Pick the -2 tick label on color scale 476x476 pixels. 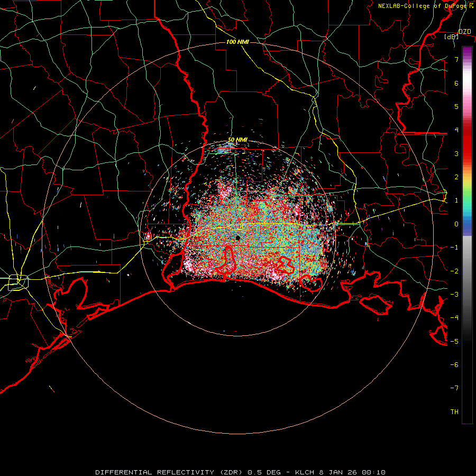coord(454,271)
